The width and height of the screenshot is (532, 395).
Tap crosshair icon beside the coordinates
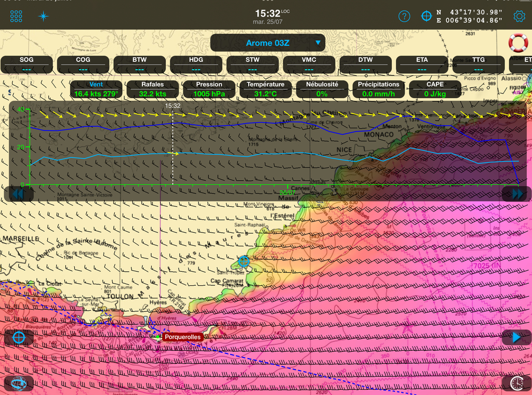(x=426, y=16)
